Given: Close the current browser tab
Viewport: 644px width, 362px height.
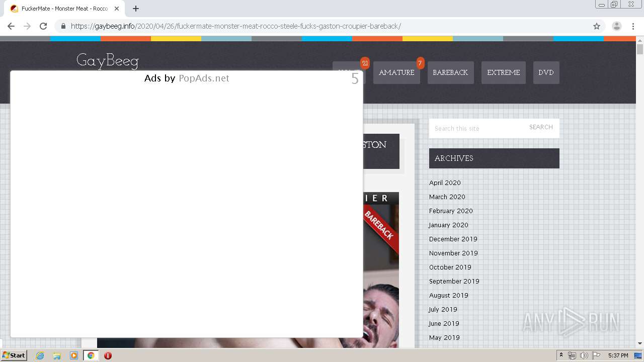Looking at the screenshot, I should pos(117,9).
